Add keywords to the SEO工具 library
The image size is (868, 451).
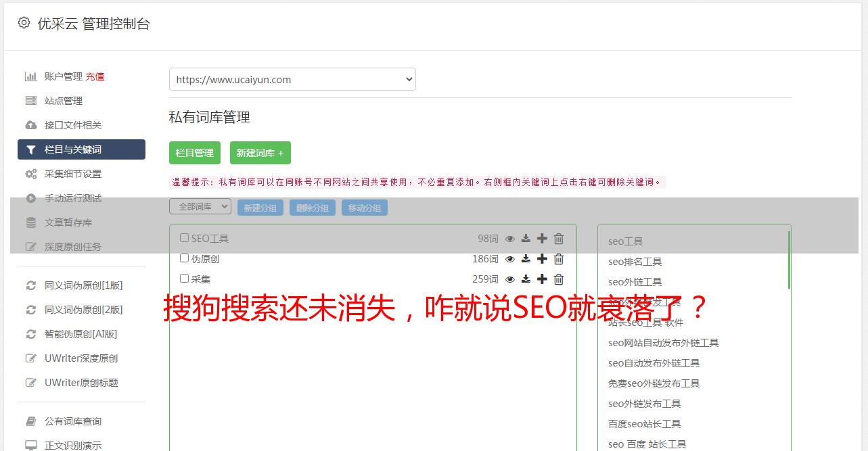tap(542, 239)
